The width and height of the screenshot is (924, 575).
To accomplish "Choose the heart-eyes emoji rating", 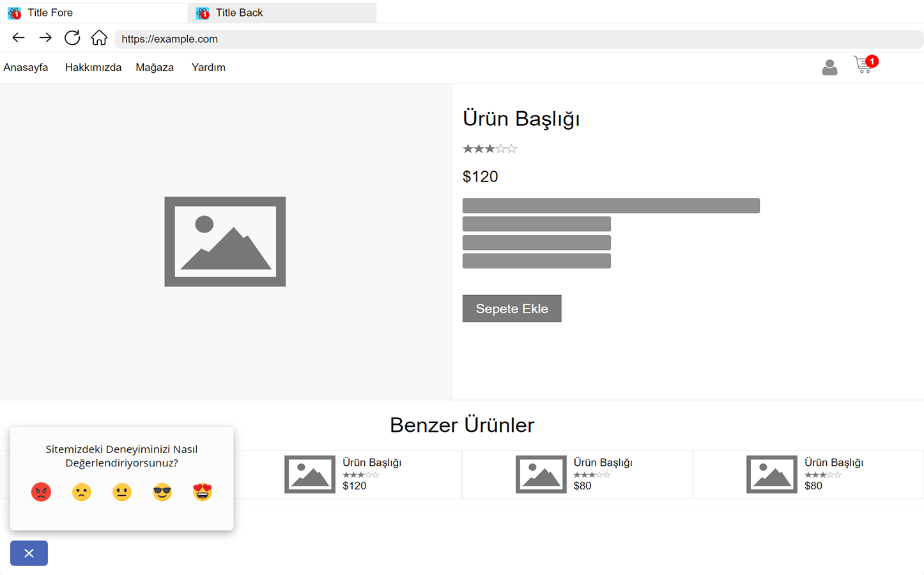I will tap(203, 492).
